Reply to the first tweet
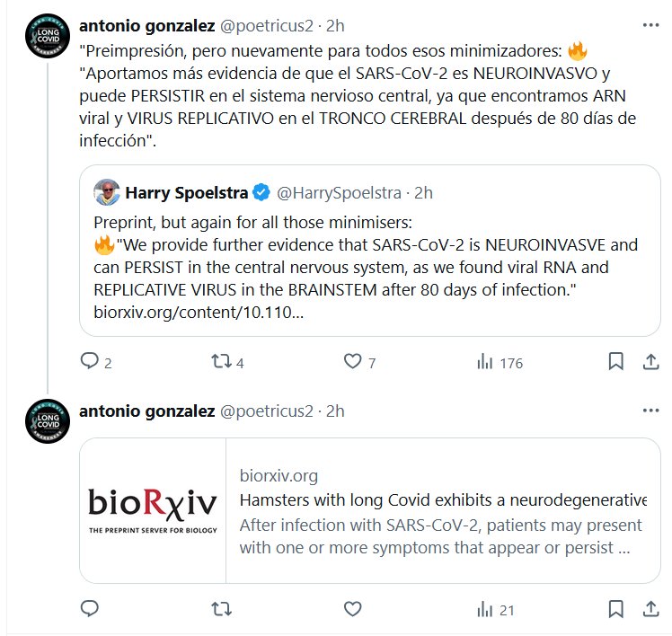The image size is (672, 636). [x=90, y=362]
